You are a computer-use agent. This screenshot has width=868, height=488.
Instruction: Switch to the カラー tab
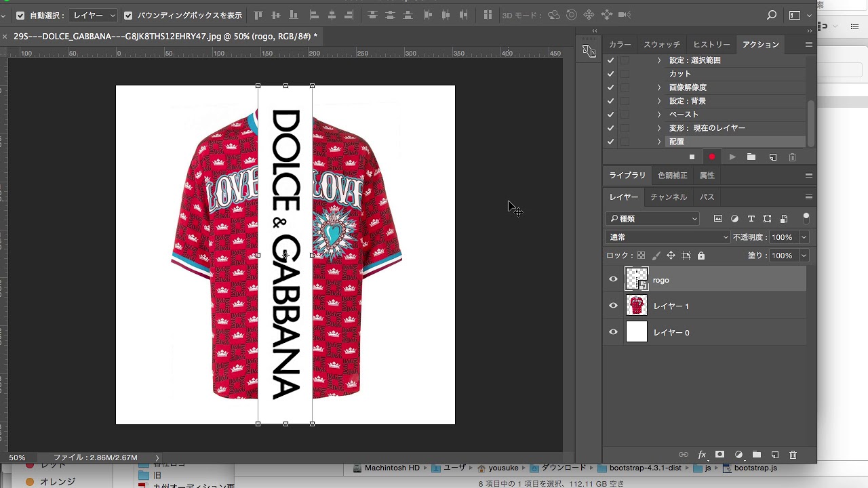(620, 44)
